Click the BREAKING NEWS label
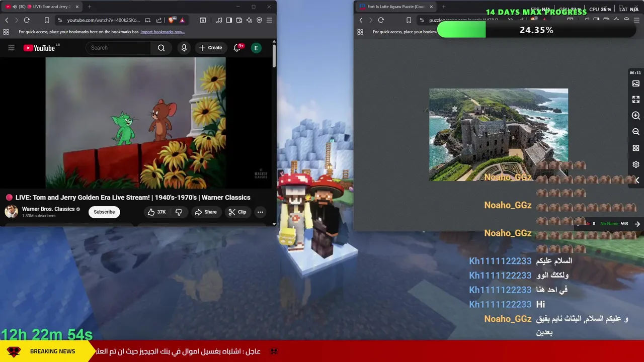Screen dimensions: 644x362 (52, 351)
